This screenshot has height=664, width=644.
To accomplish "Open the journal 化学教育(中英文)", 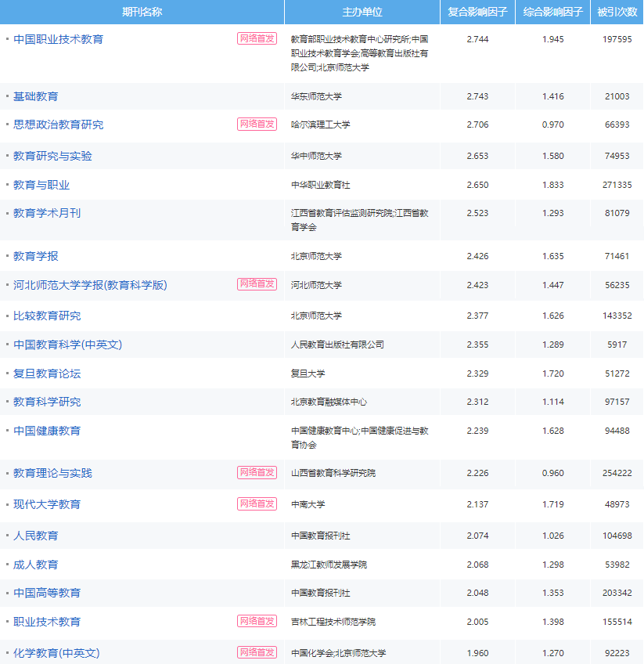I will click(x=56, y=653).
